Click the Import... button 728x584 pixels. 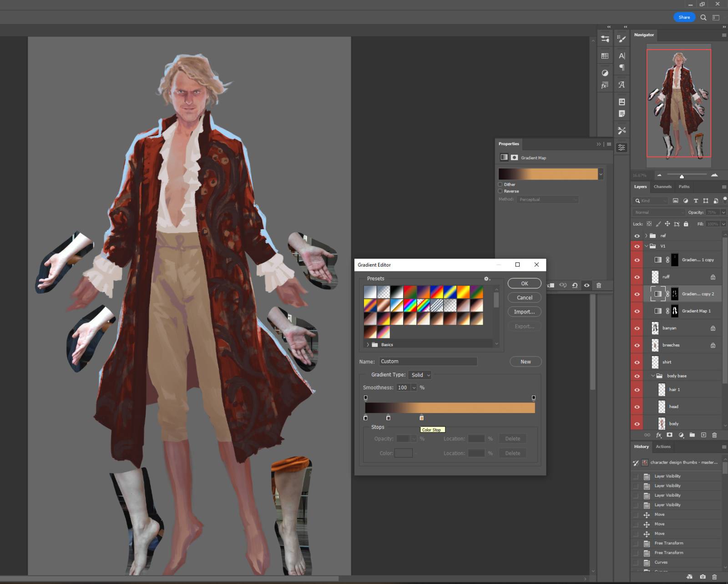(x=524, y=312)
